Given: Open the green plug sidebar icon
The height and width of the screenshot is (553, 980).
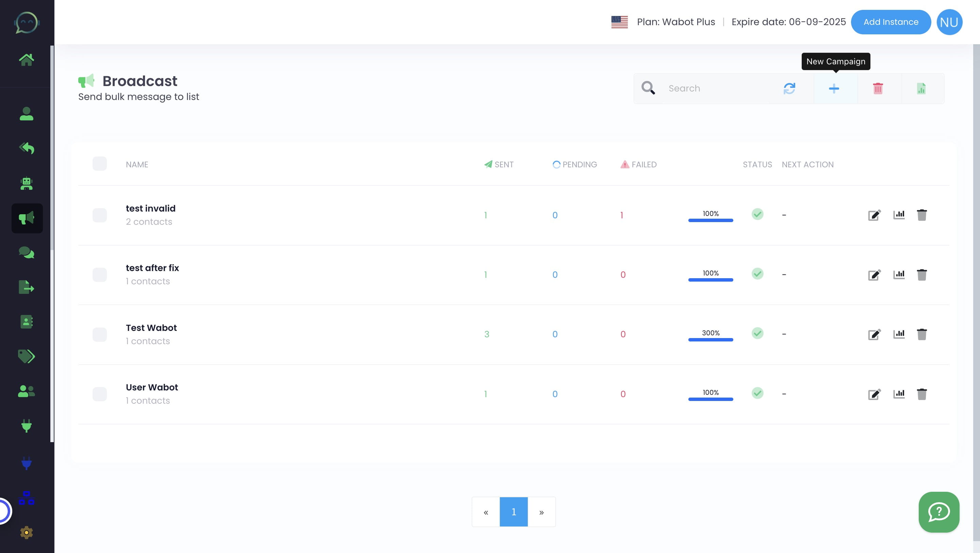Looking at the screenshot, I should [x=26, y=425].
